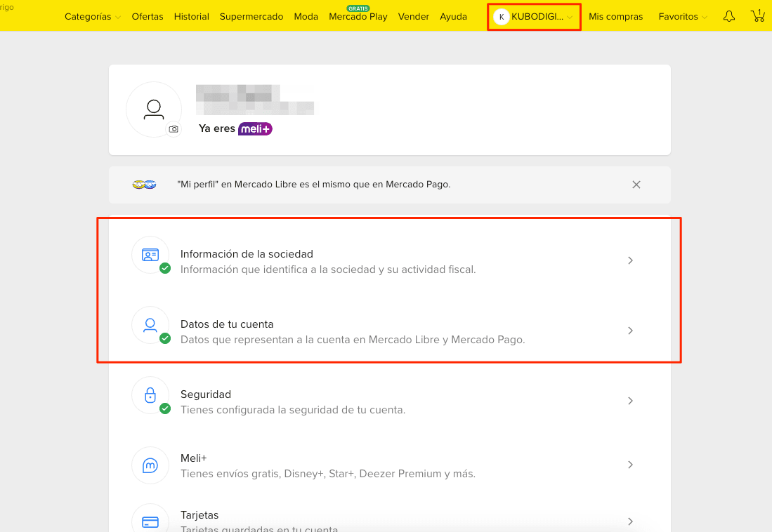This screenshot has width=772, height=532.
Task: Click the Meli+ circular icon in list
Action: [x=150, y=465]
